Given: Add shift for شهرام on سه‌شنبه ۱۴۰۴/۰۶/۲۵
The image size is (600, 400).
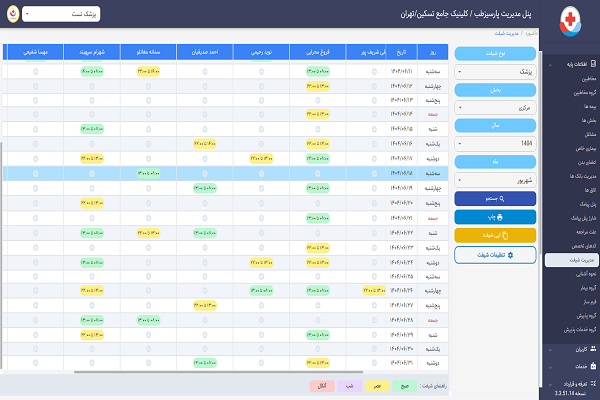Looking at the screenshot, I should 92,276.
